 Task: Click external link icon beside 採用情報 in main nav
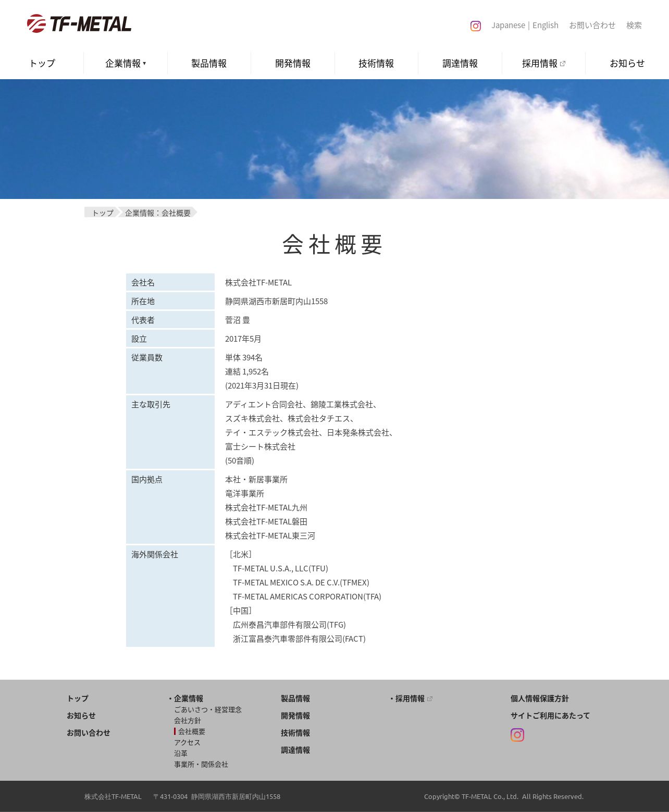pyautogui.click(x=563, y=64)
